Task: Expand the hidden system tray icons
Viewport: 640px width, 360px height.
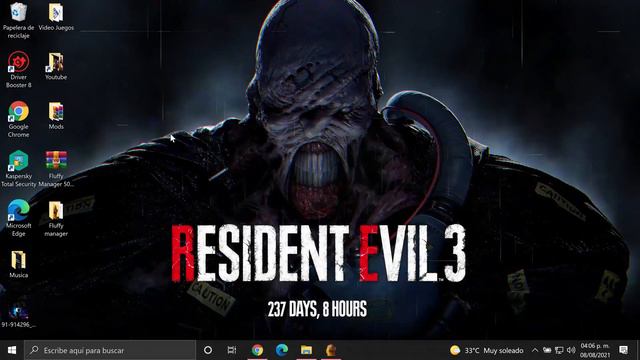Action: (x=535, y=350)
